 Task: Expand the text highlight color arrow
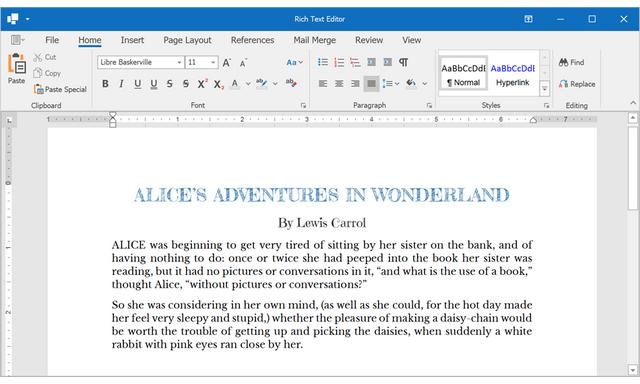[x=275, y=84]
